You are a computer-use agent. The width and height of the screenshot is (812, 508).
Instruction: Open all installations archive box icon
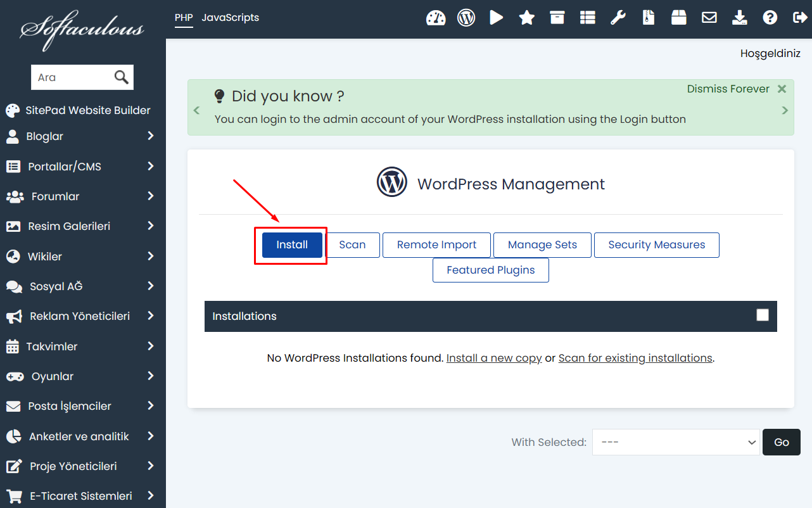pyautogui.click(x=557, y=18)
